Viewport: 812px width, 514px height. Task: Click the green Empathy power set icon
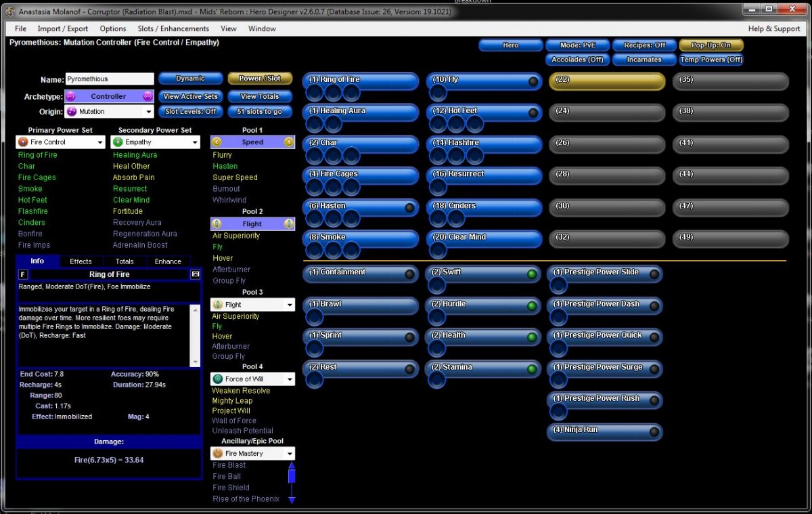[118, 142]
